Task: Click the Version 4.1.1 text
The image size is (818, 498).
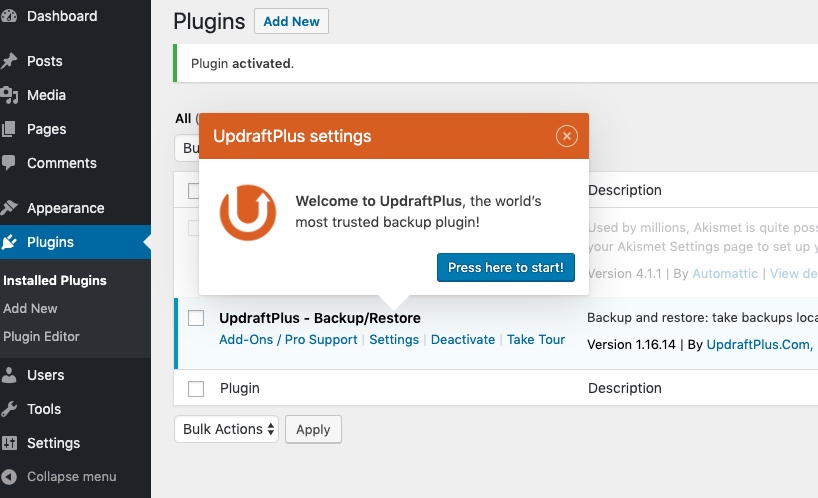Action: (624, 274)
